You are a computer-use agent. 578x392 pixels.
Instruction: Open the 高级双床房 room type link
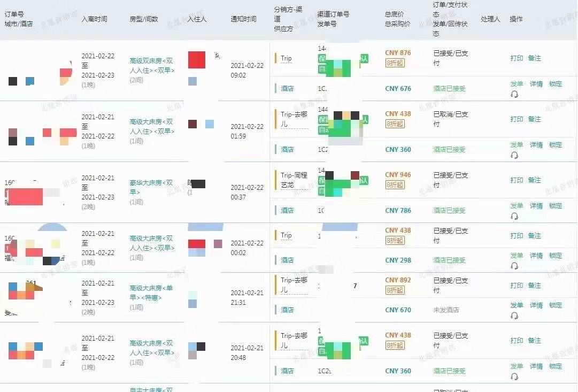(x=152, y=66)
